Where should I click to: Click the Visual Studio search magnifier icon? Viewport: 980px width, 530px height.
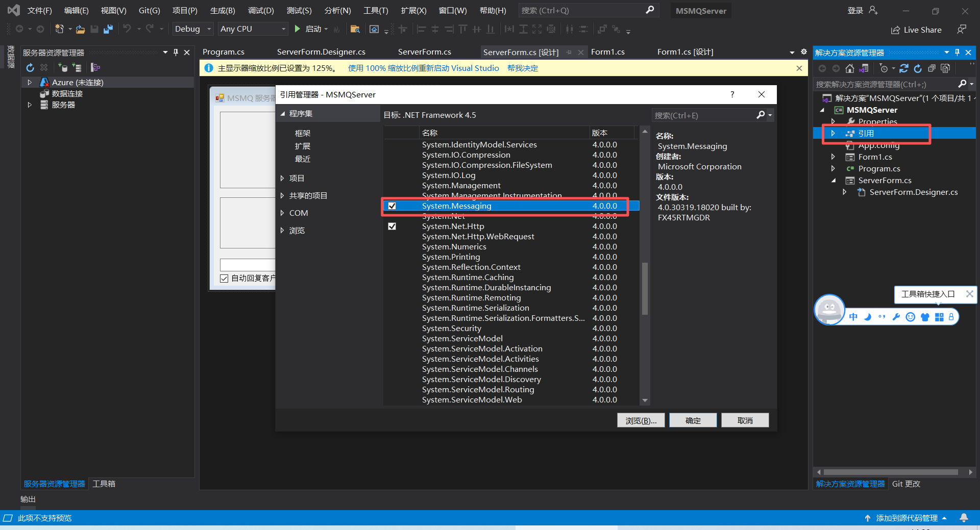coord(650,10)
